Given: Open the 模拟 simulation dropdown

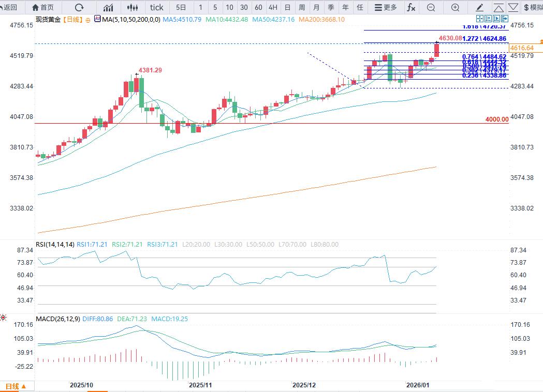Looking at the screenshot, I should click(533, 7).
